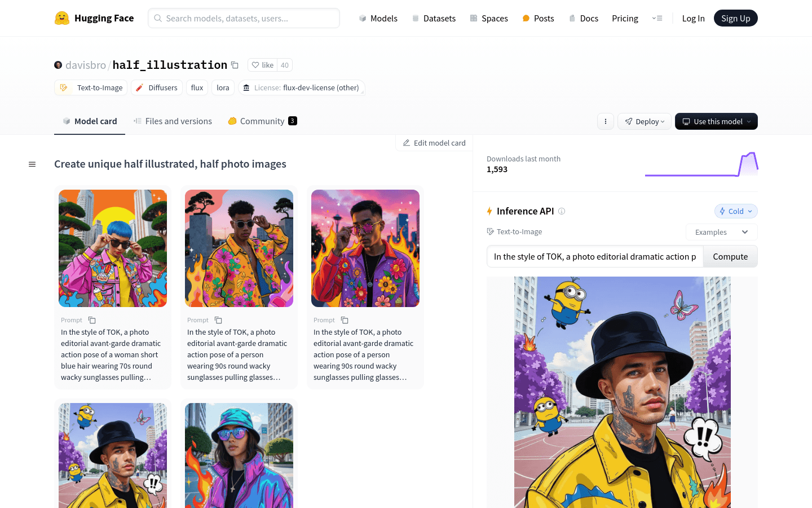Click the heart like button
Viewport: 812px width, 508px height.
[262, 65]
